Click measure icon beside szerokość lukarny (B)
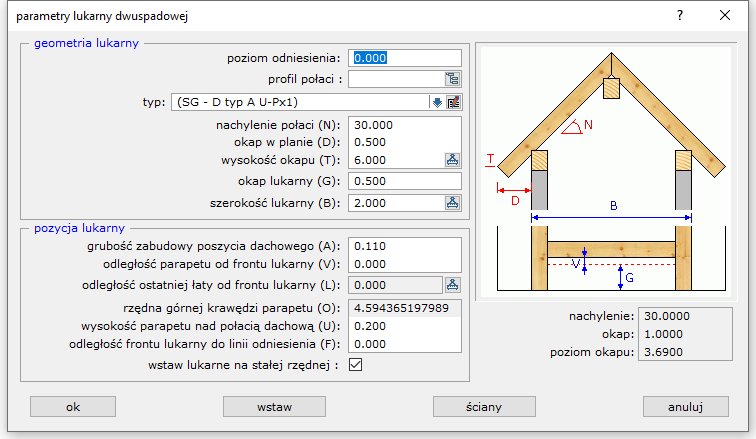The width and height of the screenshot is (756, 439). click(x=452, y=203)
